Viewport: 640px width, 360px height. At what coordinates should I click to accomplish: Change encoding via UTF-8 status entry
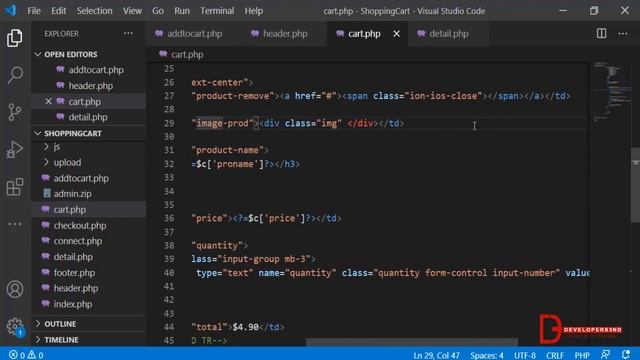click(524, 355)
